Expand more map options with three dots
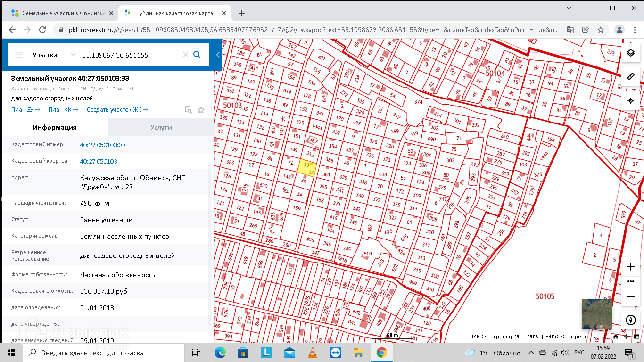The image size is (644, 362). click(x=631, y=281)
